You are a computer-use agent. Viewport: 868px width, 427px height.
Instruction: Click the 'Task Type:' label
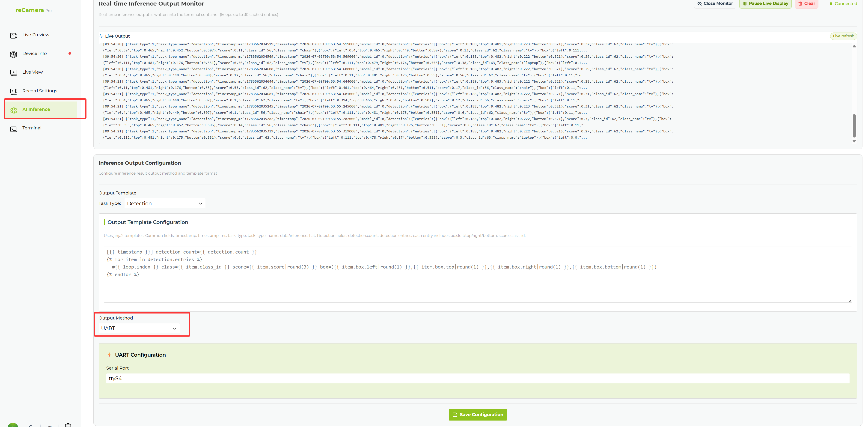click(110, 203)
